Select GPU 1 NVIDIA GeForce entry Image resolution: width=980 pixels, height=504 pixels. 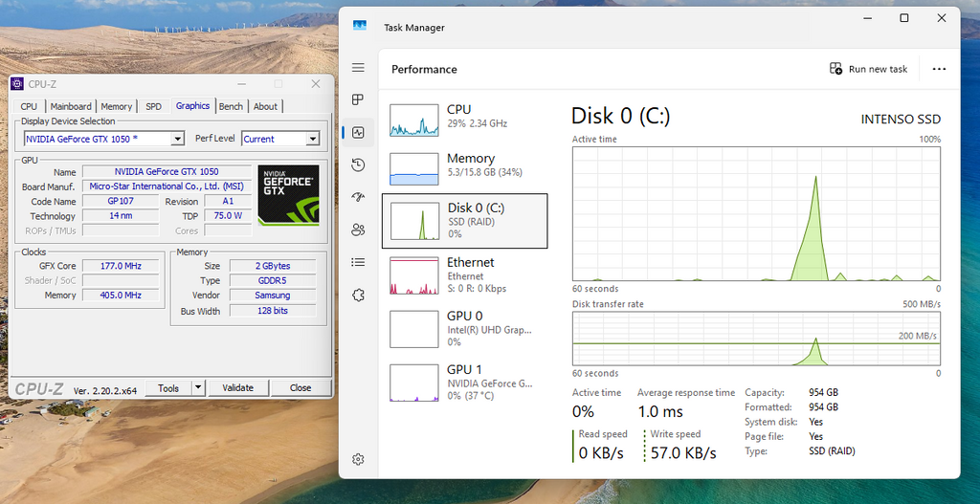pyautogui.click(x=464, y=383)
